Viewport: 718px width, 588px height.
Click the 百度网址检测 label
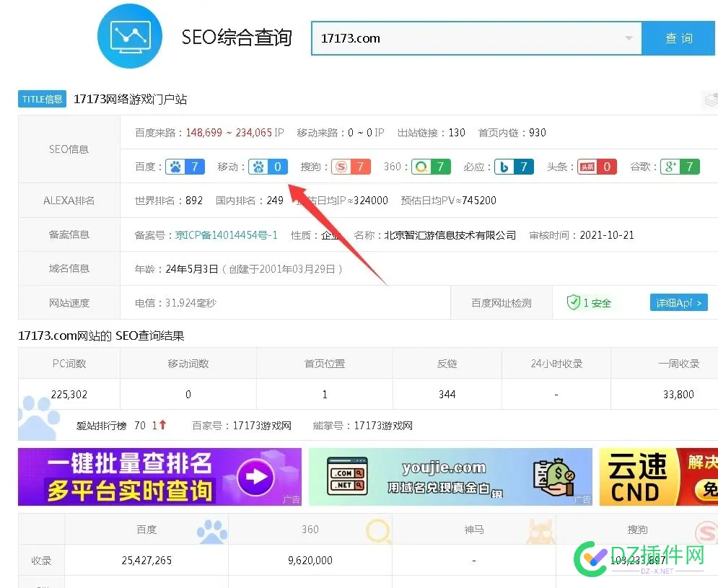tap(502, 303)
